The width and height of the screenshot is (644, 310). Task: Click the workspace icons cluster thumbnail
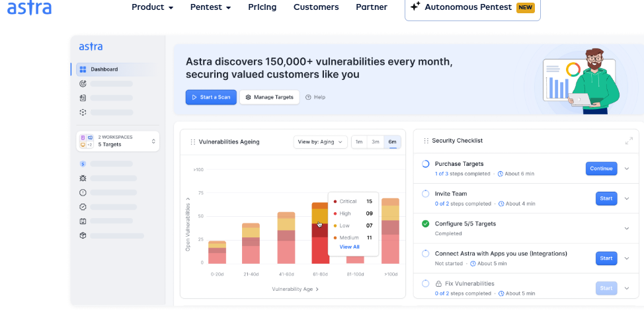click(x=87, y=141)
